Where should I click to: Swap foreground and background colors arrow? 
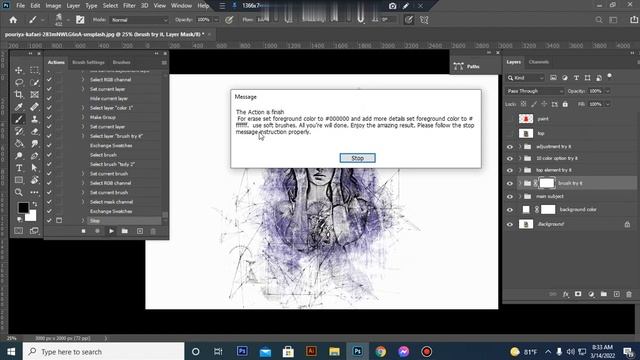tap(34, 204)
